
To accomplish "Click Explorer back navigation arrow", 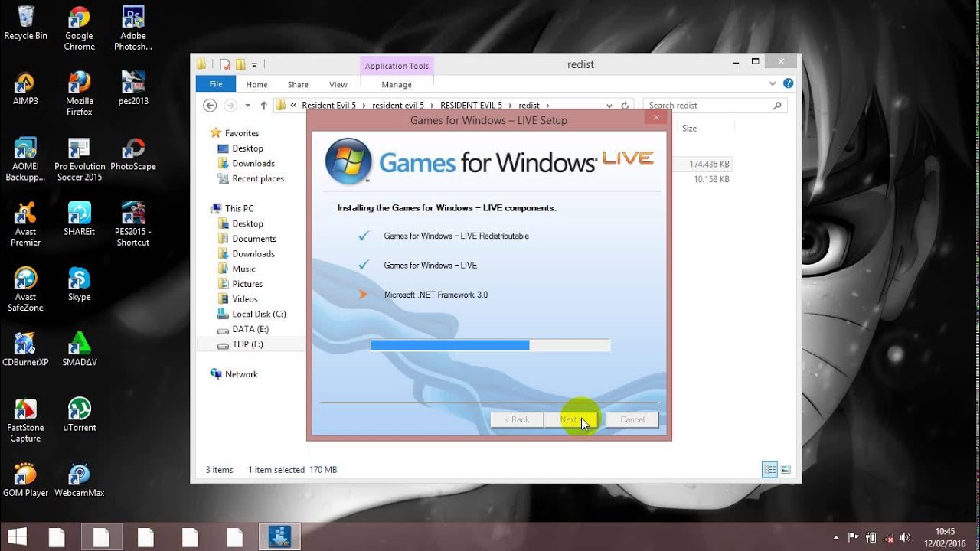I will (210, 106).
